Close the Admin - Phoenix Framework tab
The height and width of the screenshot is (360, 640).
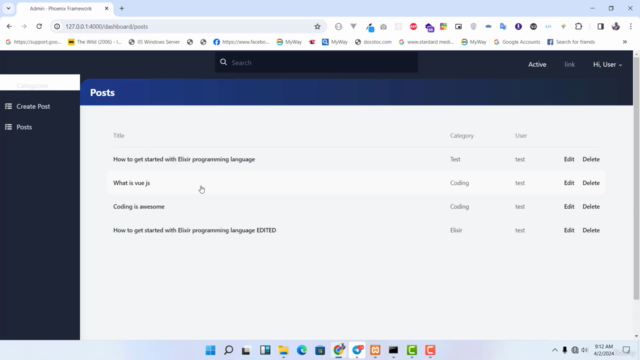[107, 8]
